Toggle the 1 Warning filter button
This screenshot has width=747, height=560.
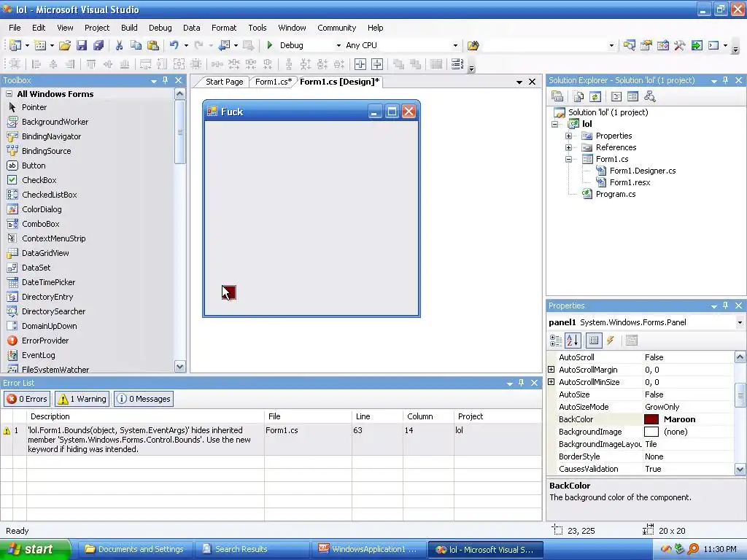pos(82,399)
